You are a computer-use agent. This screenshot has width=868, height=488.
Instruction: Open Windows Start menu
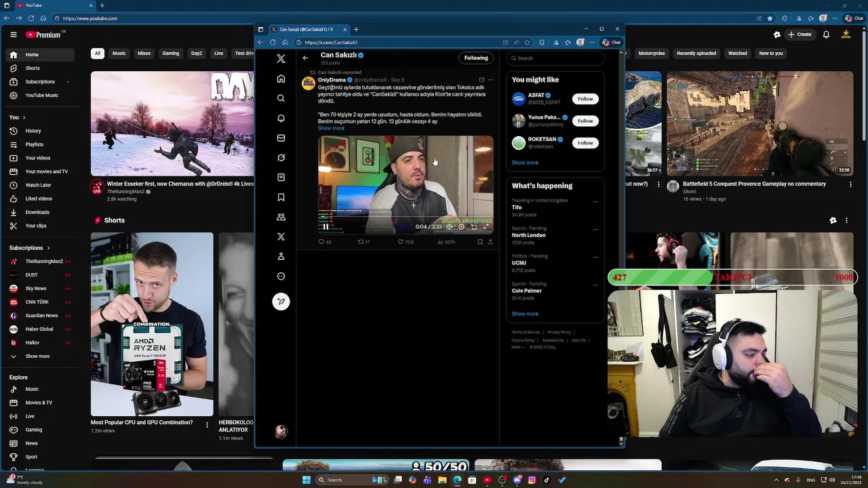(x=306, y=480)
